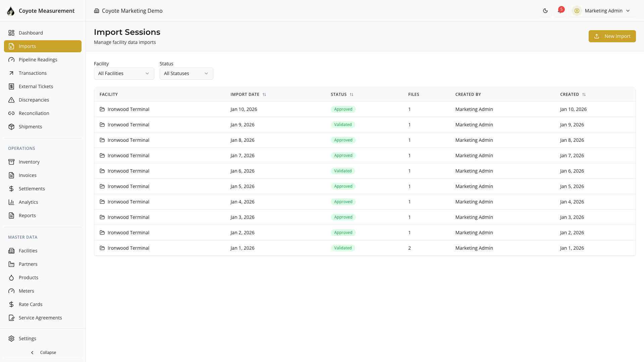
Task: Open notifications bell with 5 badge
Action: click(x=560, y=11)
